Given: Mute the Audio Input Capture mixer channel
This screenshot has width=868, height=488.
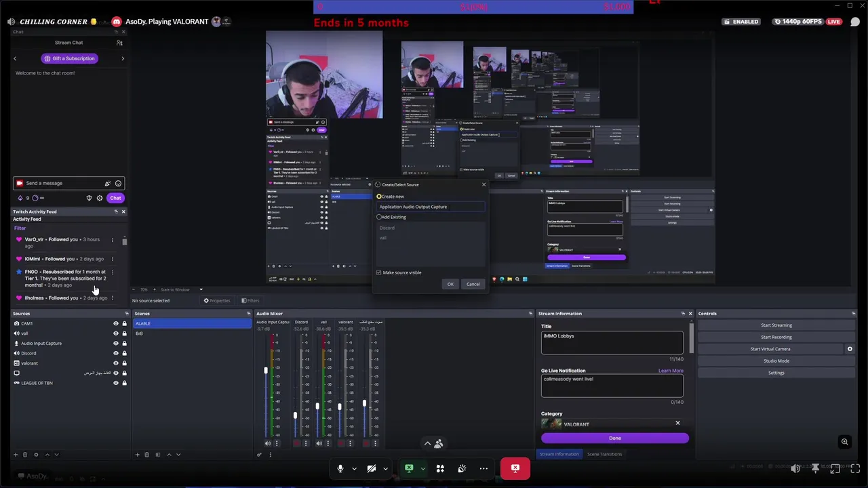Looking at the screenshot, I should [x=267, y=443].
